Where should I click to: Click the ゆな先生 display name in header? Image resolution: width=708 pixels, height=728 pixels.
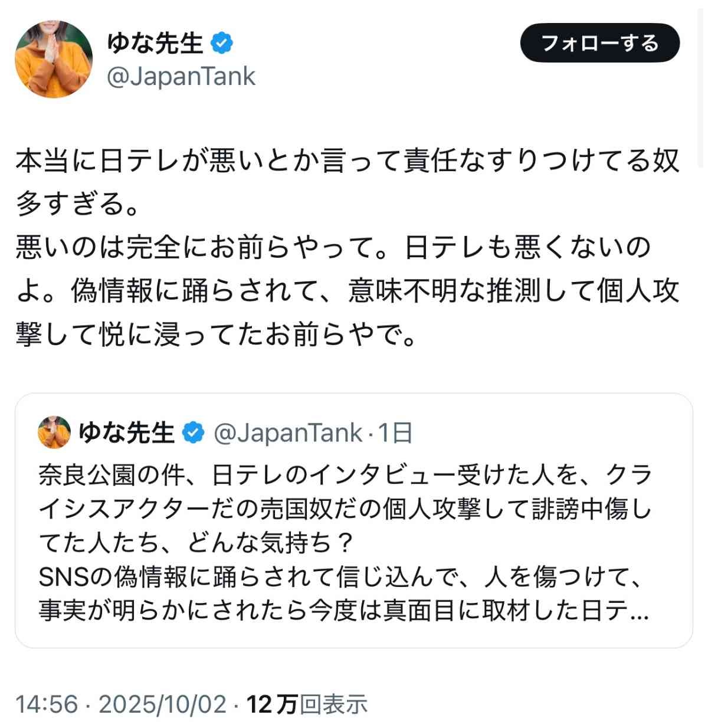(x=155, y=43)
